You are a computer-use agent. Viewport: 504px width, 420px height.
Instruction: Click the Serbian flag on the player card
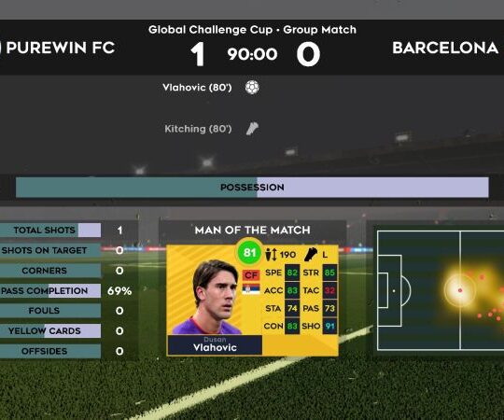coord(251,289)
